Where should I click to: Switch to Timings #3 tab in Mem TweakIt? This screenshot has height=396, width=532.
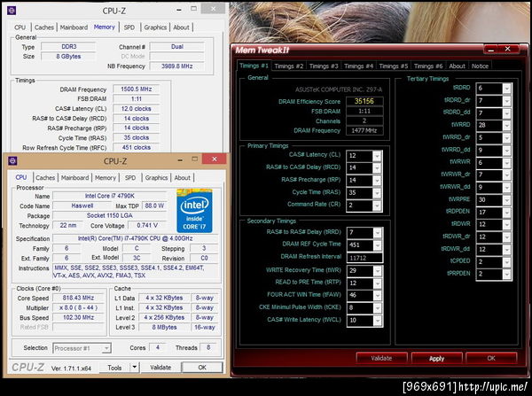(x=324, y=66)
